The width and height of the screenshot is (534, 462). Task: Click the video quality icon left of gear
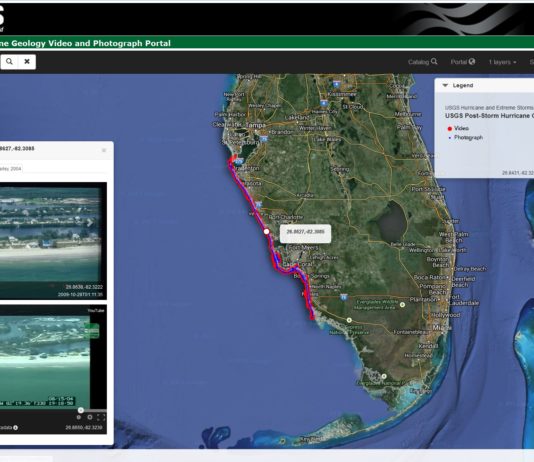point(79,417)
